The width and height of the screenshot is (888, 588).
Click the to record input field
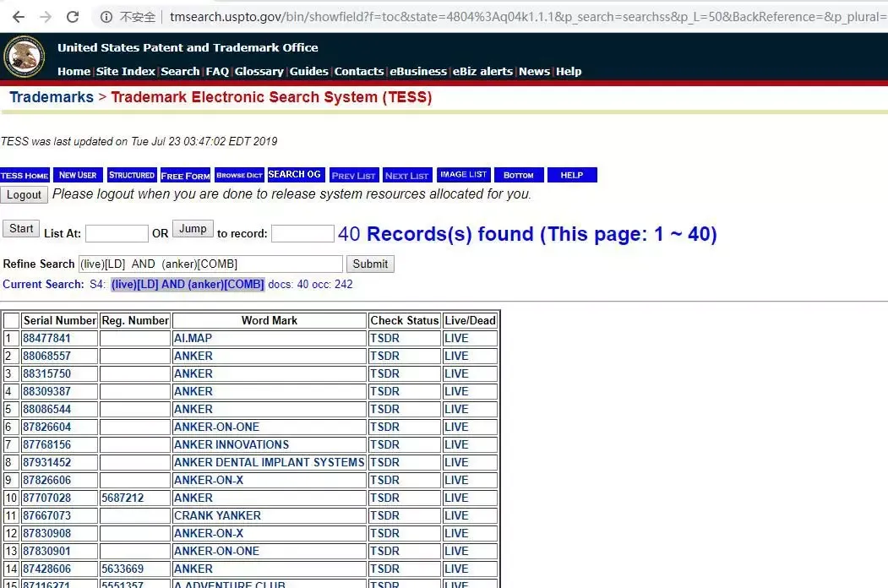pyautogui.click(x=302, y=233)
